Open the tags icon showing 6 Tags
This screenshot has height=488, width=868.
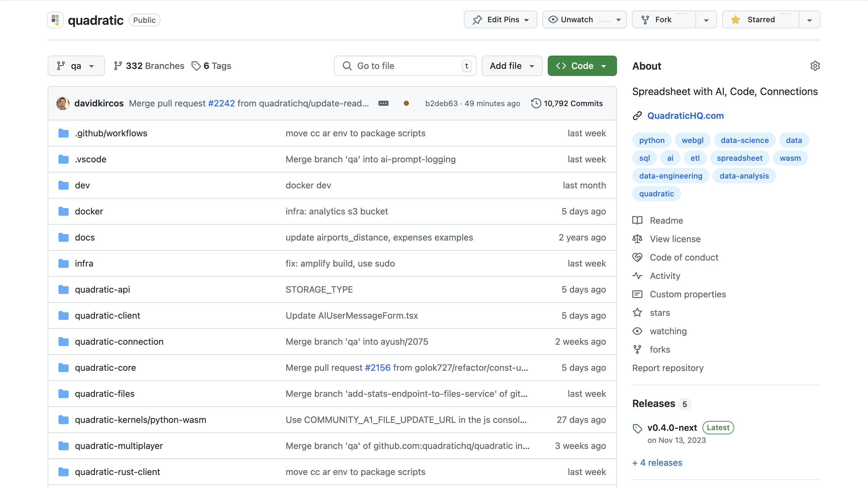[x=196, y=66]
